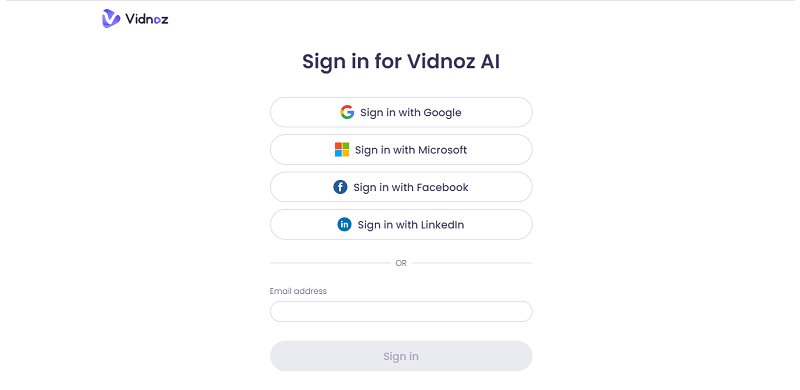
Task: Click the round LinkedIn in icon
Action: tap(344, 225)
